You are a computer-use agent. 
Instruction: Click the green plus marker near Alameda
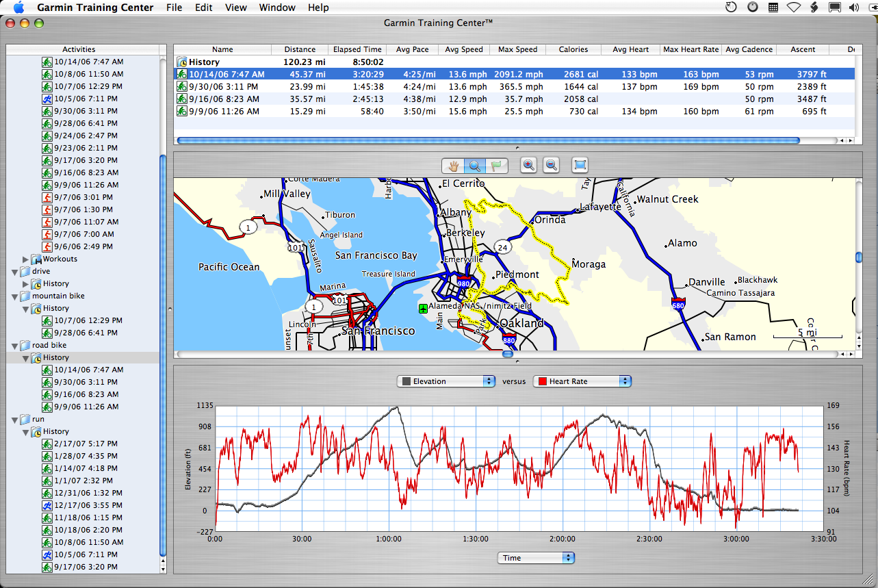point(424,309)
